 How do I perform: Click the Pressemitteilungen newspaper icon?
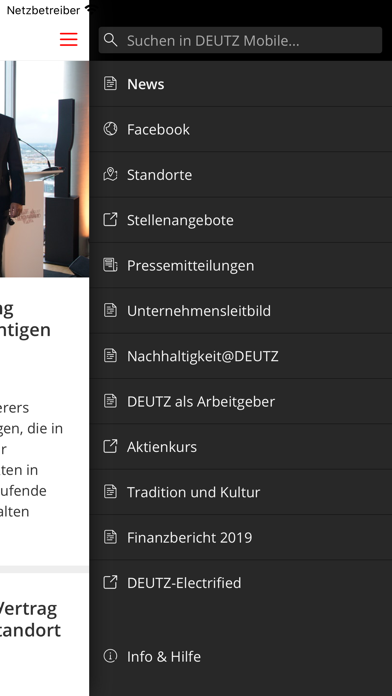click(x=110, y=265)
